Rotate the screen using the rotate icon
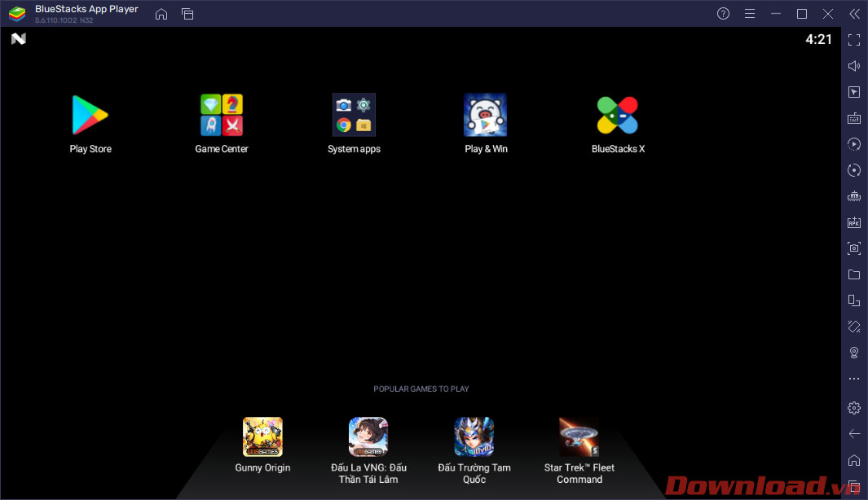 (854, 327)
